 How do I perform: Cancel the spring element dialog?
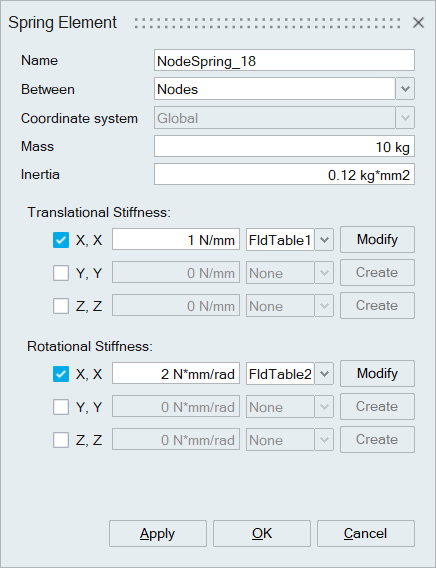pyautogui.click(x=366, y=534)
